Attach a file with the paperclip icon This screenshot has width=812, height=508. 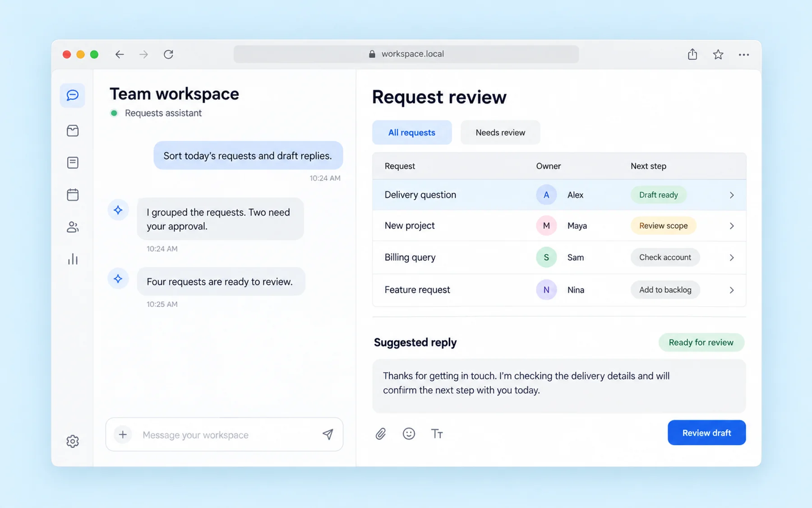pos(381,434)
